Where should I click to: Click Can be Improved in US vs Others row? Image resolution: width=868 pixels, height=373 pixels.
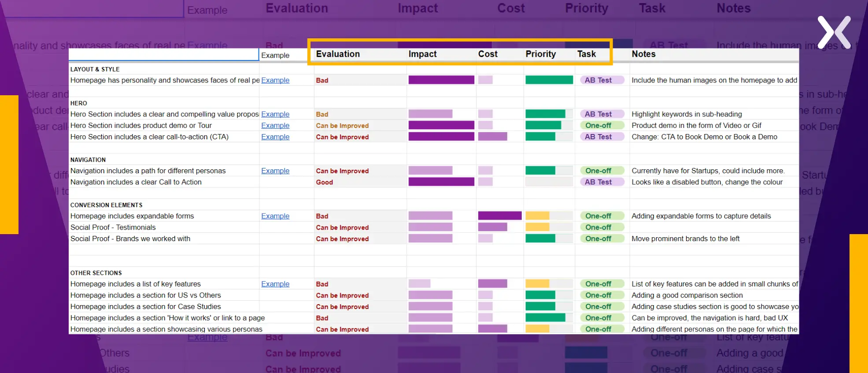click(x=342, y=295)
